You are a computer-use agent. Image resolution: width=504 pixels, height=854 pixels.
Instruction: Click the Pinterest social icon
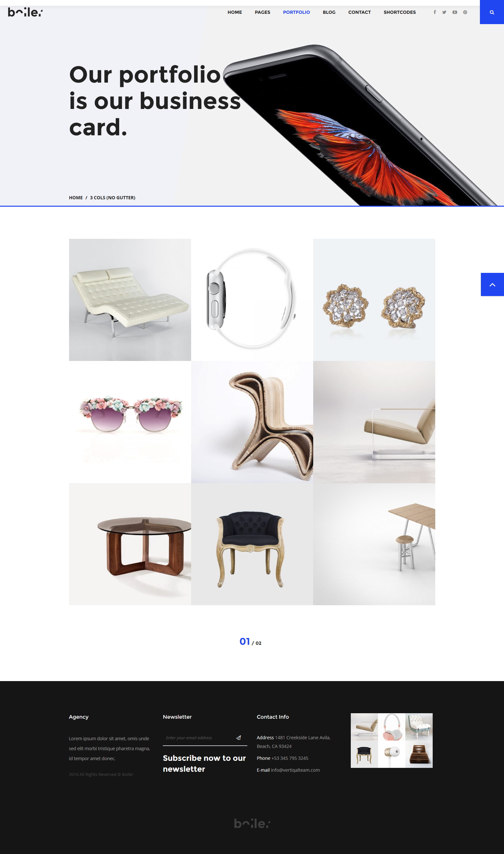point(465,12)
